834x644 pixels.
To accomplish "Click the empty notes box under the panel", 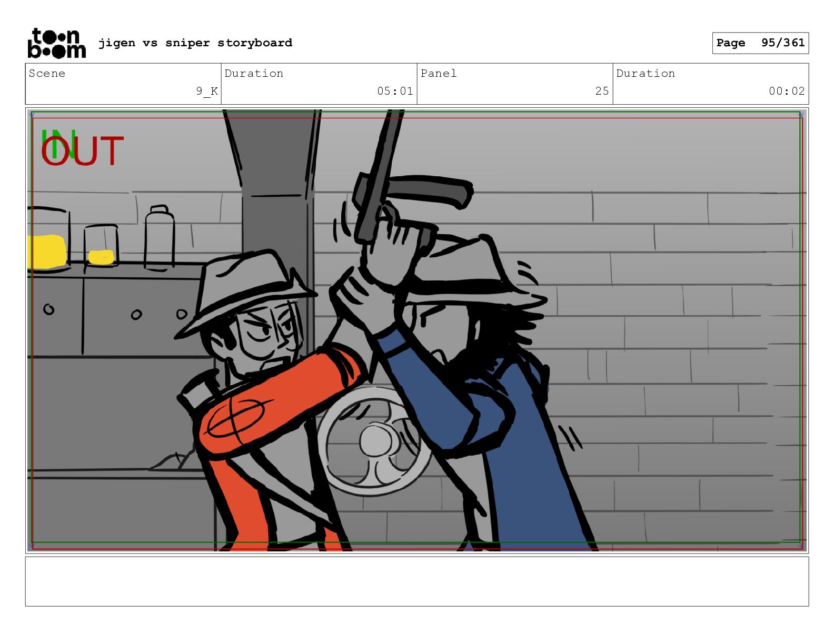I will [417, 581].
